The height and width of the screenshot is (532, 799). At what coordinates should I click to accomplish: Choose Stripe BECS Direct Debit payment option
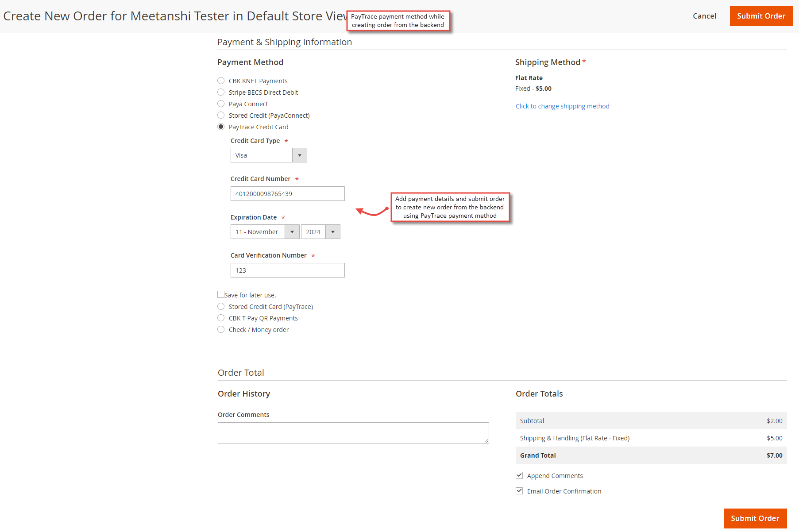coord(221,92)
